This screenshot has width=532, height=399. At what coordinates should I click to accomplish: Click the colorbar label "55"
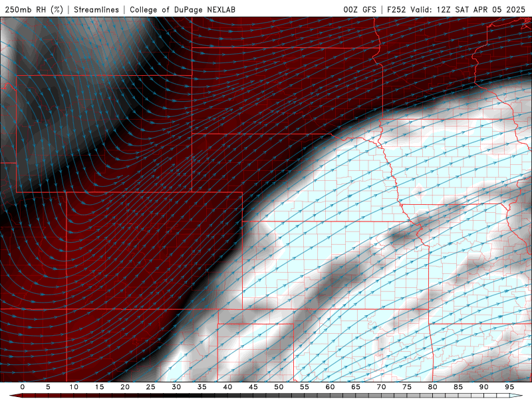(x=305, y=387)
